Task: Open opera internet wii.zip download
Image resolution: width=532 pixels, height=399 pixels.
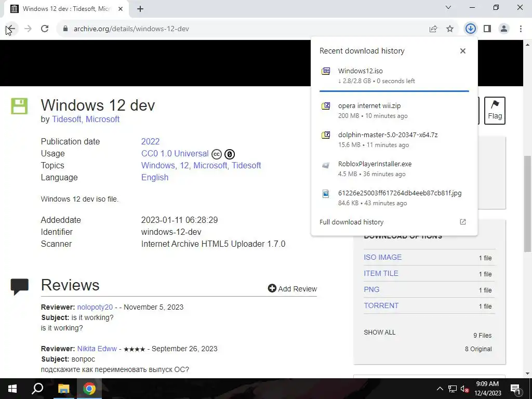Action: (x=394, y=110)
